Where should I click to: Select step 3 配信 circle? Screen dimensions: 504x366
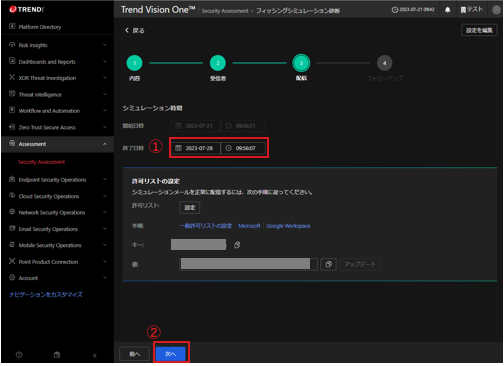coord(301,63)
